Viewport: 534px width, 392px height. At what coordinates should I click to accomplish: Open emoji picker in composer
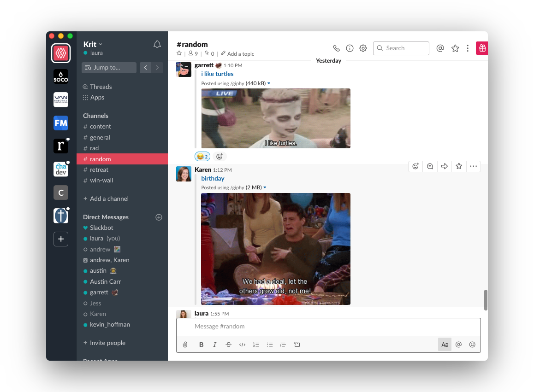click(472, 345)
